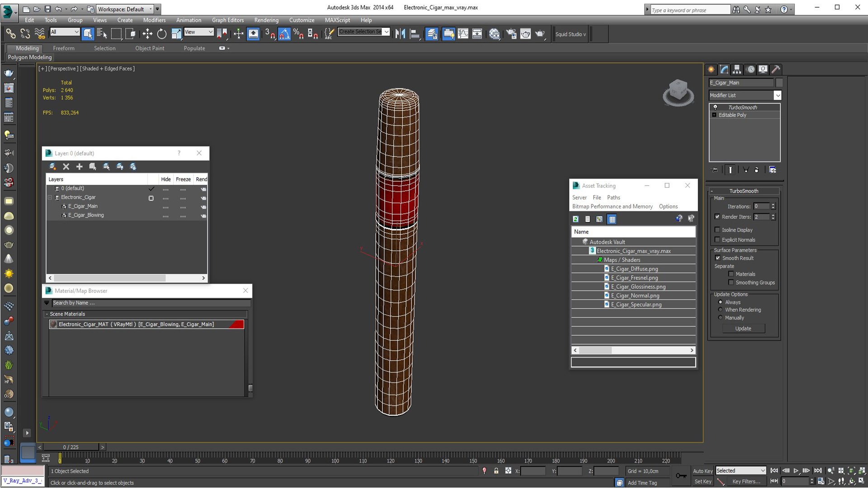Open the Motion command panel tab

pos(750,69)
